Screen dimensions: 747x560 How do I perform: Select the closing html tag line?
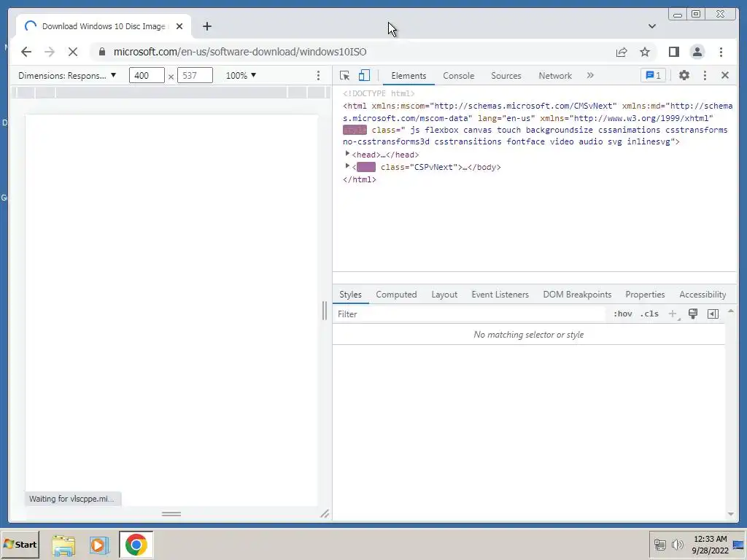(x=360, y=179)
